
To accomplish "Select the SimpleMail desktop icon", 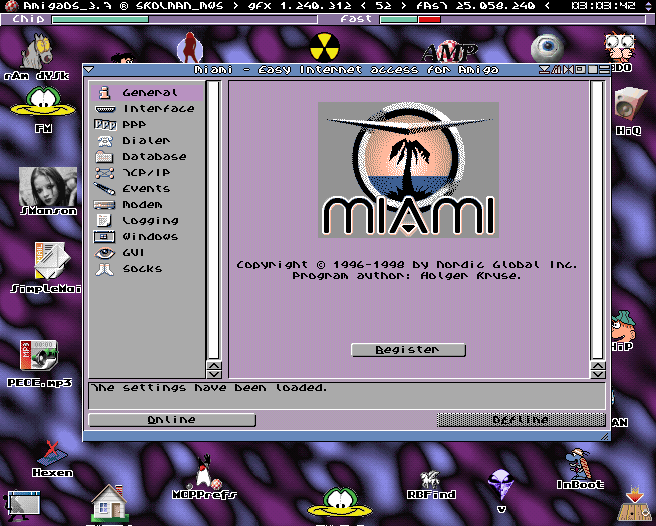I will click(46, 267).
